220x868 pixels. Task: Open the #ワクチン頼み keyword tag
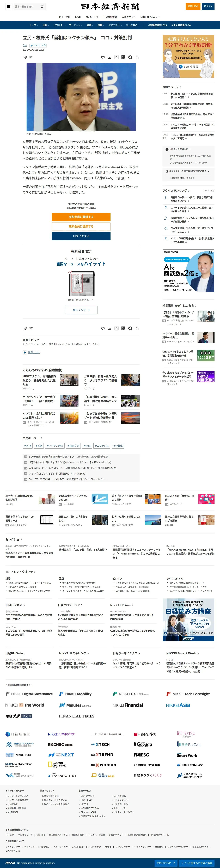click(x=55, y=446)
